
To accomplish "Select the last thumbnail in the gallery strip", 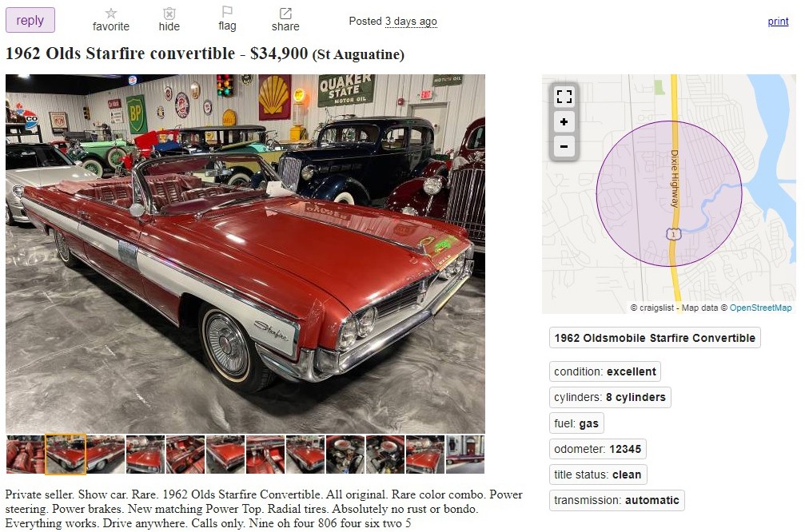I will tap(465, 454).
